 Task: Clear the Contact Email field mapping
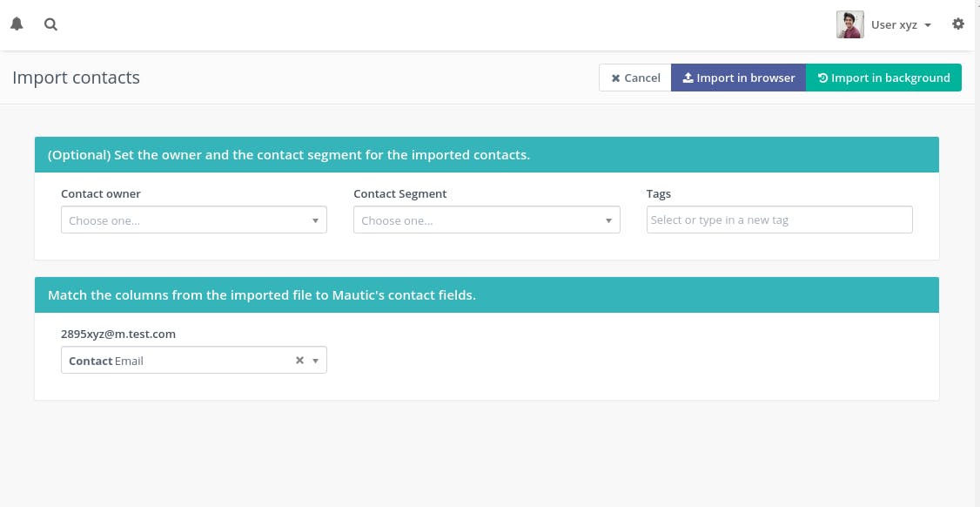(x=299, y=360)
